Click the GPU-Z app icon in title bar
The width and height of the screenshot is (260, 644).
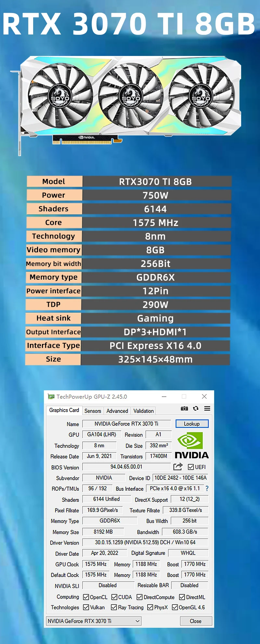click(51, 396)
